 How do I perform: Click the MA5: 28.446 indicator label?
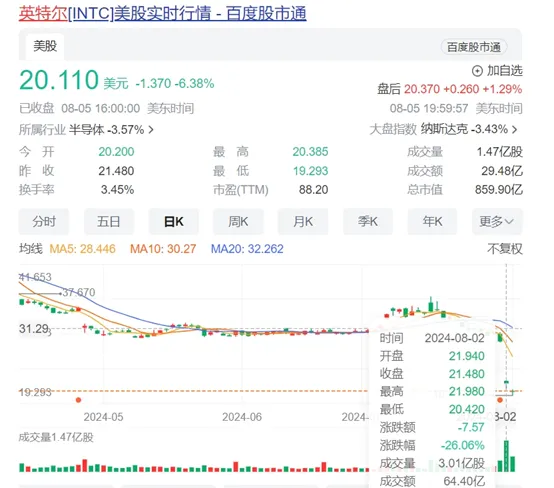[83, 249]
